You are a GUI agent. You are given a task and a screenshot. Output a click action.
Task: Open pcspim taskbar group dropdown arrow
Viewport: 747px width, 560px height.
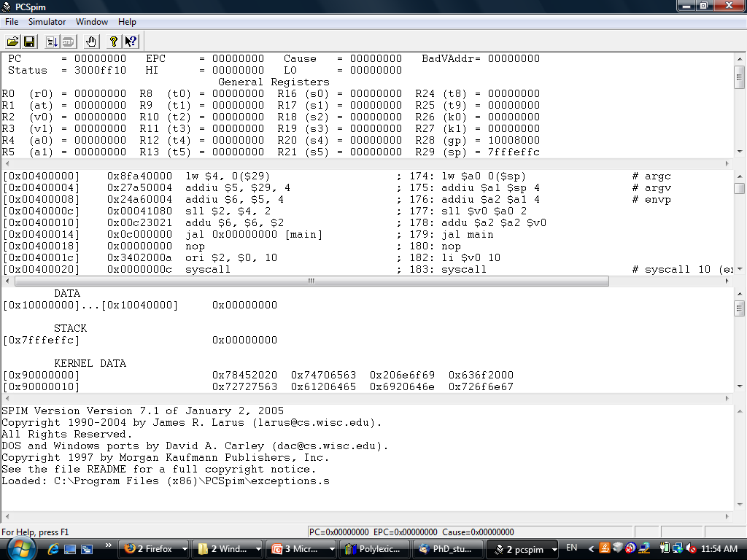(554, 549)
